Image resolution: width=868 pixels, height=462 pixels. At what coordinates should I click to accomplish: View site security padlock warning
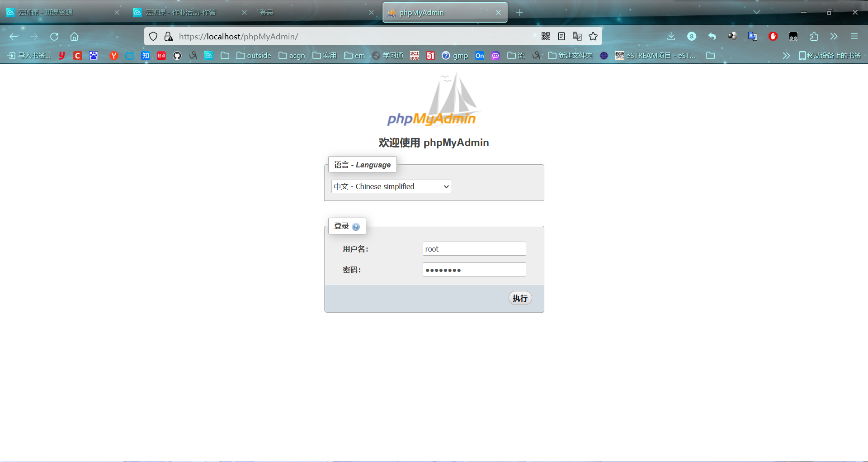tap(168, 37)
